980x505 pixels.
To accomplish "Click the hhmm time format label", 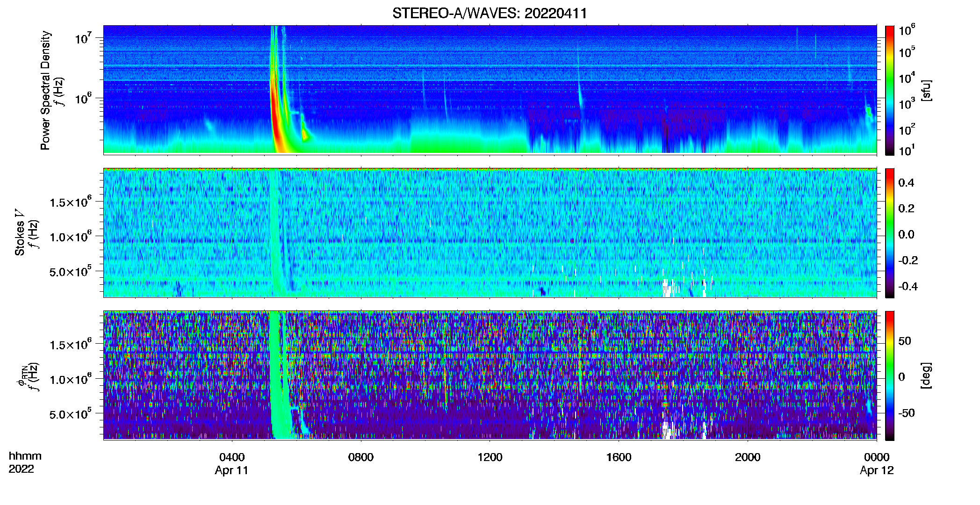I will pyautogui.click(x=25, y=456).
